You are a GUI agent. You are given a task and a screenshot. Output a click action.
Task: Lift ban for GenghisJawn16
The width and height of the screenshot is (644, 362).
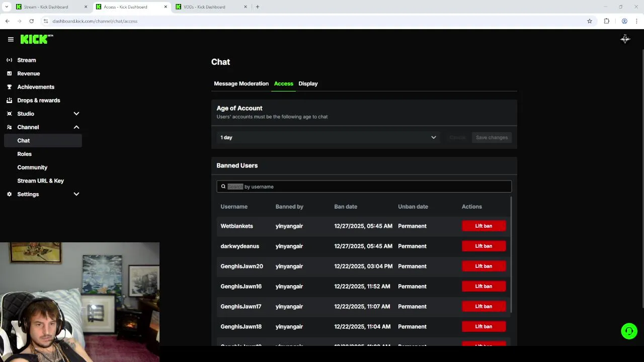[x=484, y=287]
